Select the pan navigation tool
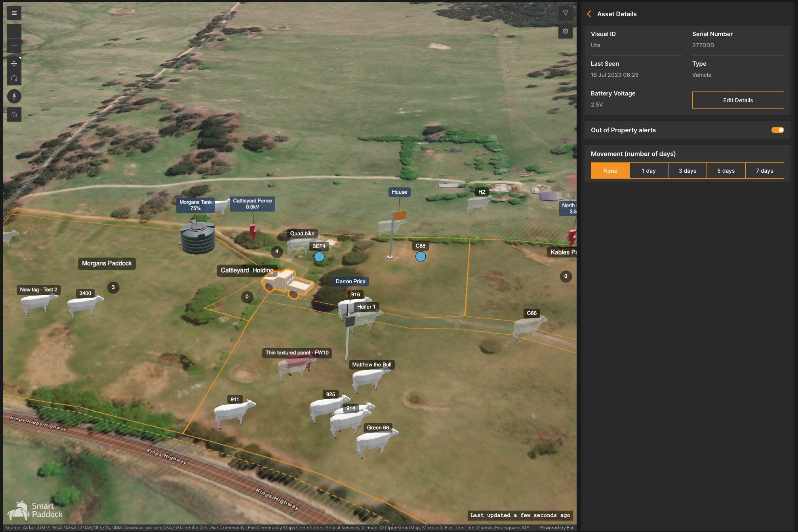 pyautogui.click(x=14, y=64)
